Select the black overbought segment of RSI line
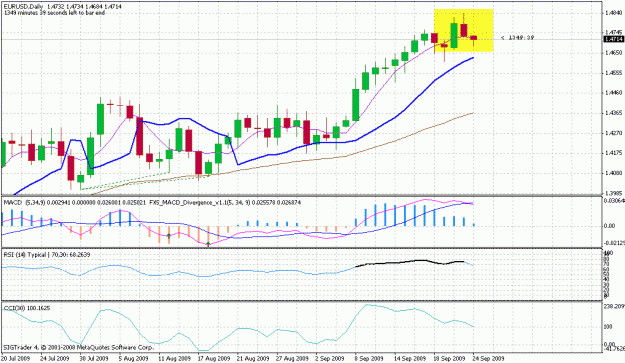The image size is (625, 363). coord(410,263)
